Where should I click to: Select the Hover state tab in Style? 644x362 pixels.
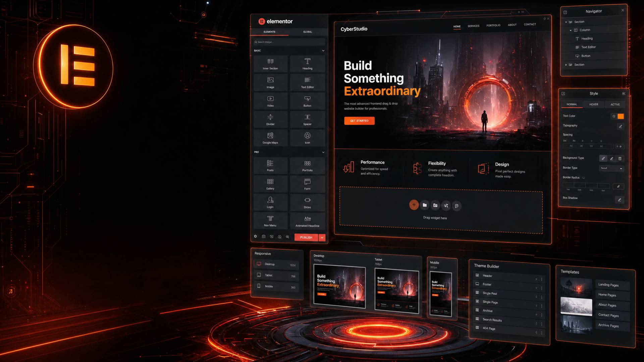click(x=594, y=105)
